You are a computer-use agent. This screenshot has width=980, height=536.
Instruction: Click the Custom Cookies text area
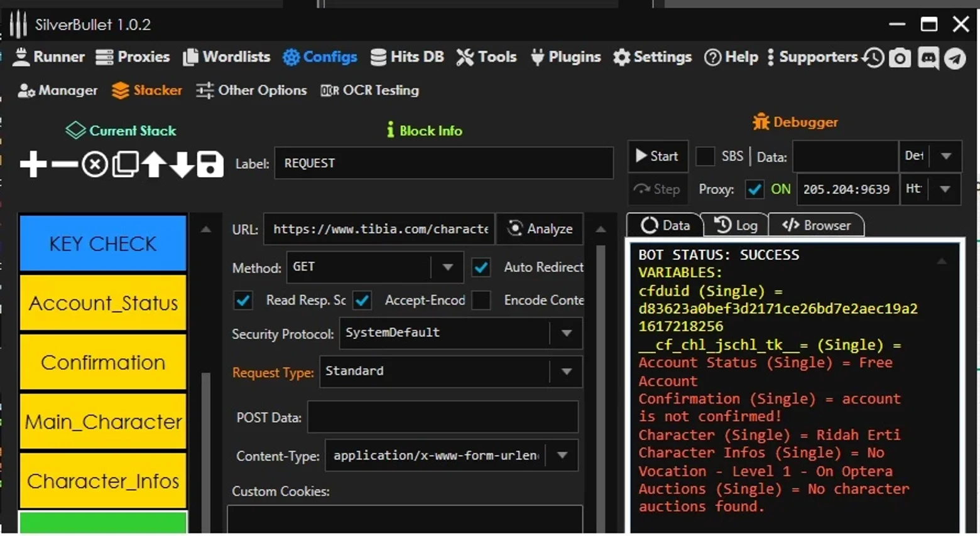(405, 520)
